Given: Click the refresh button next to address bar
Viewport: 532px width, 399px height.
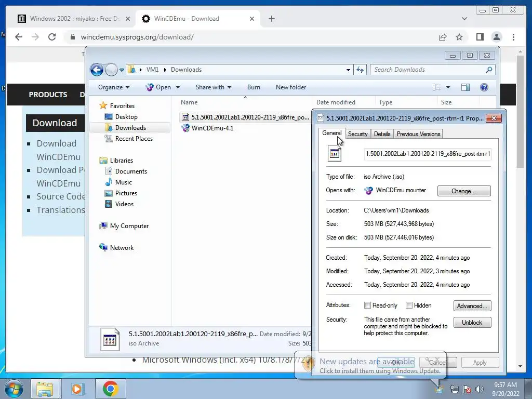Looking at the screenshot, I should pos(360,70).
